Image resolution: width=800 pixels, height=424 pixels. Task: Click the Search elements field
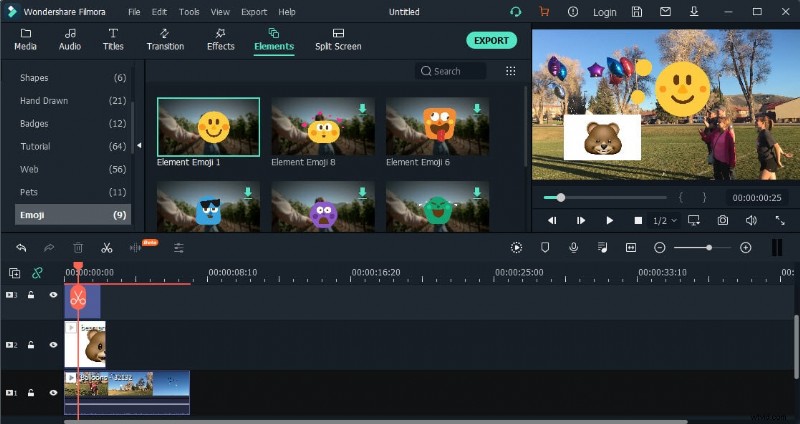[x=450, y=71]
